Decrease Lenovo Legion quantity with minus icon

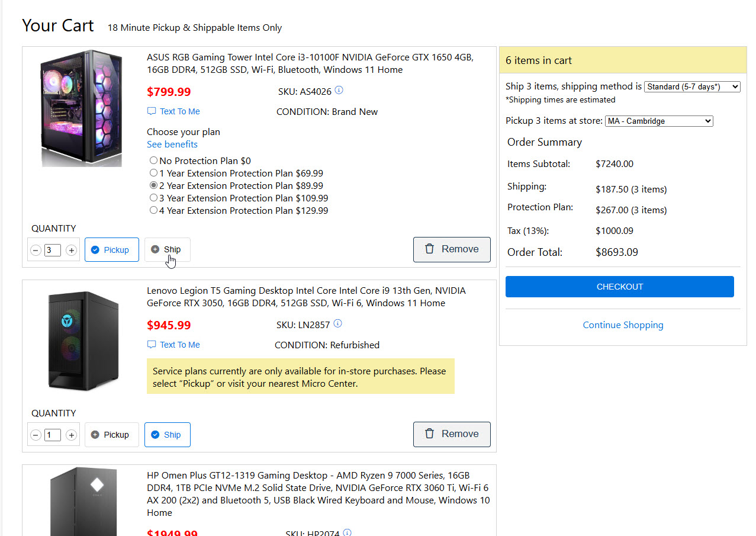click(36, 435)
